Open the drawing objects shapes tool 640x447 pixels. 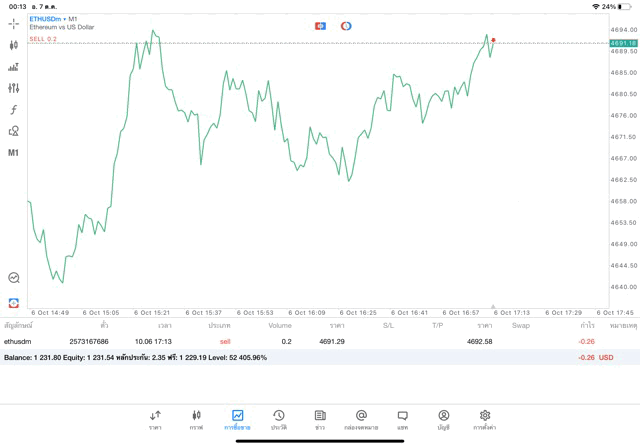(x=14, y=131)
